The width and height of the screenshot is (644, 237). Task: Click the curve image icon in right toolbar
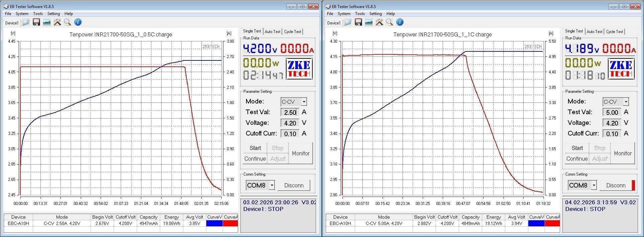click(x=369, y=22)
